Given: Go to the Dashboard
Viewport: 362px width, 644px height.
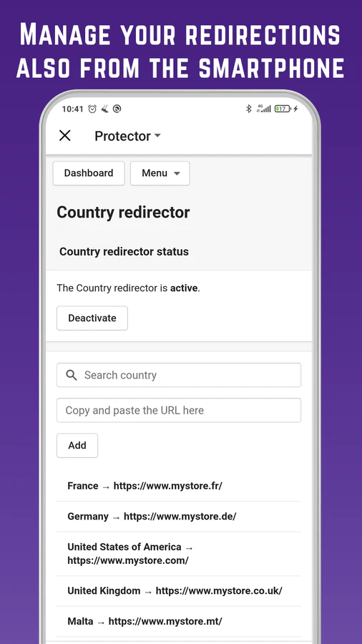Looking at the screenshot, I should tap(89, 173).
